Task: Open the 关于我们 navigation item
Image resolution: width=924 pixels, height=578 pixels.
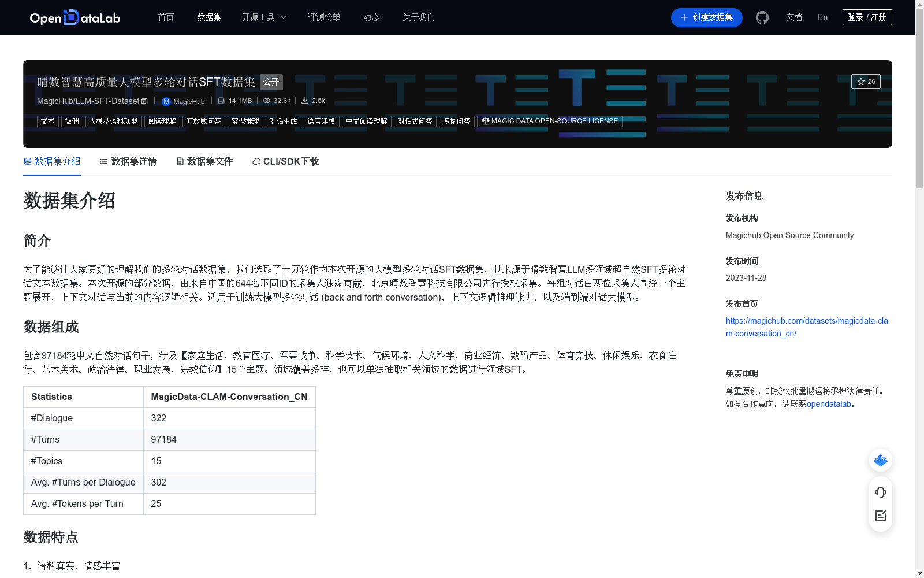Action: tap(419, 17)
